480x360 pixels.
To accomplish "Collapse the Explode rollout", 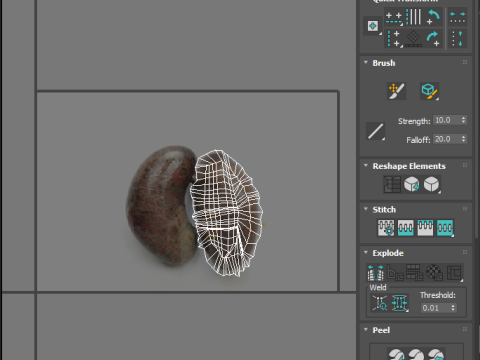I will click(x=366, y=253).
